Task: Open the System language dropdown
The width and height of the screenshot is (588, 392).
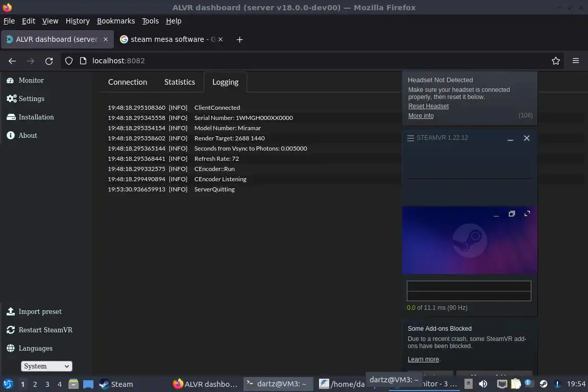Action: 46,366
